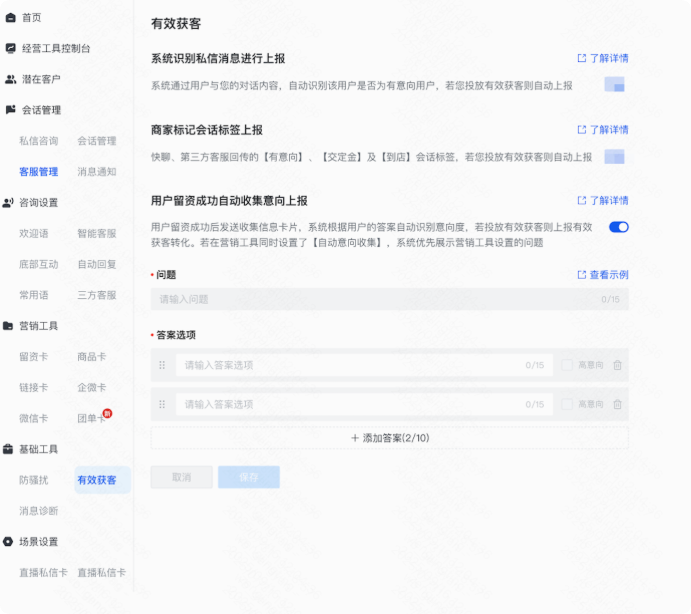This screenshot has height=614, width=691.
Task: Open 欢迎语 settings
Action: pyautogui.click(x=34, y=234)
